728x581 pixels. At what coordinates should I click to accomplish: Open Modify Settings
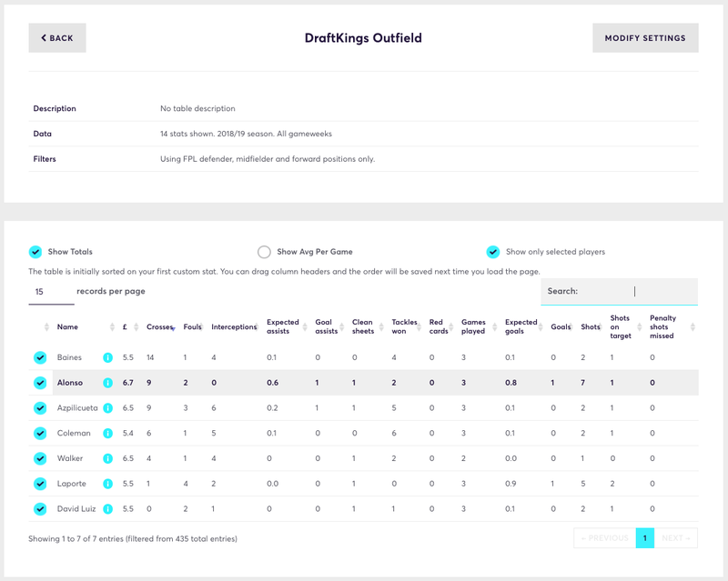(645, 38)
